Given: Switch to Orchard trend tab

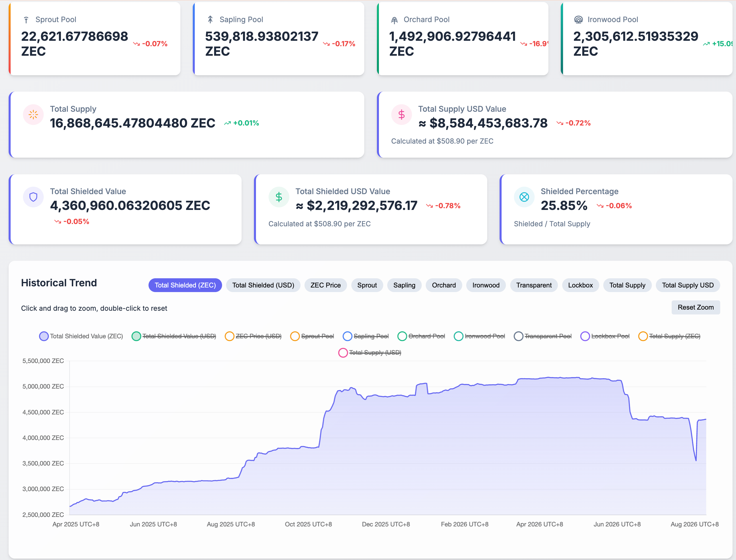Looking at the screenshot, I should [x=444, y=285].
